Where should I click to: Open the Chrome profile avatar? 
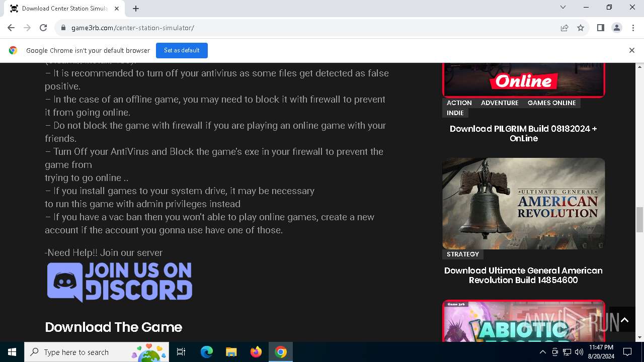(x=616, y=28)
